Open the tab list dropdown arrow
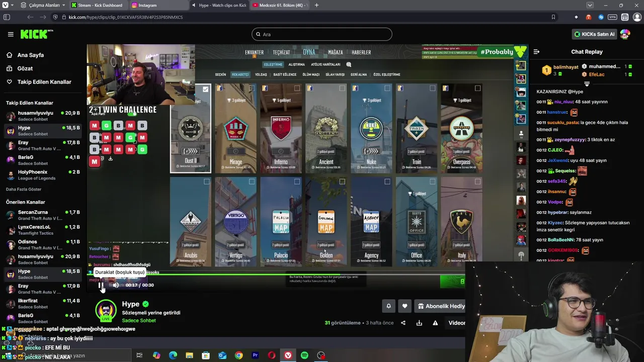 point(590,5)
